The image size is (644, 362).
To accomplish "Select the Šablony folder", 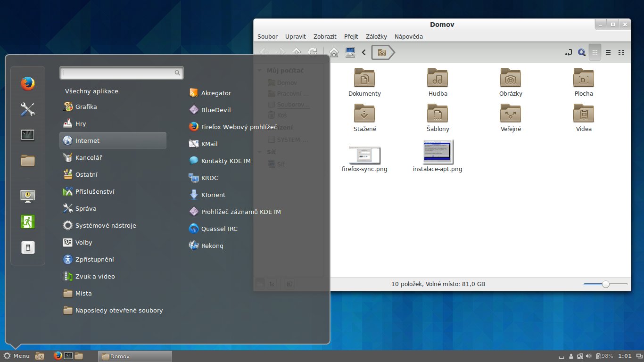I will pyautogui.click(x=438, y=118).
